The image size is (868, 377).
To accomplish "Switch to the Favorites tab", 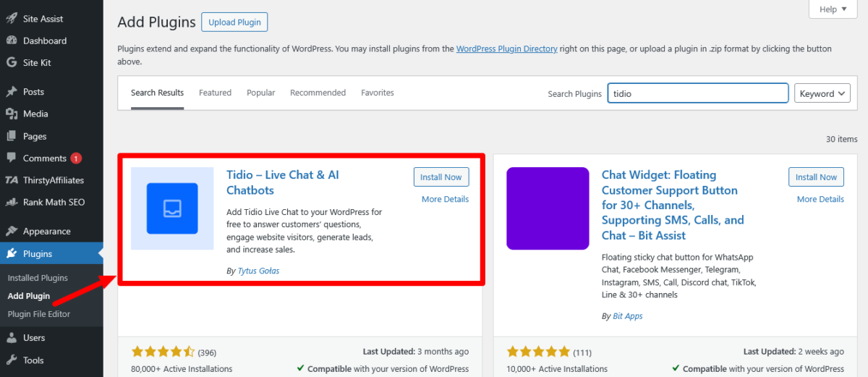I will 378,93.
